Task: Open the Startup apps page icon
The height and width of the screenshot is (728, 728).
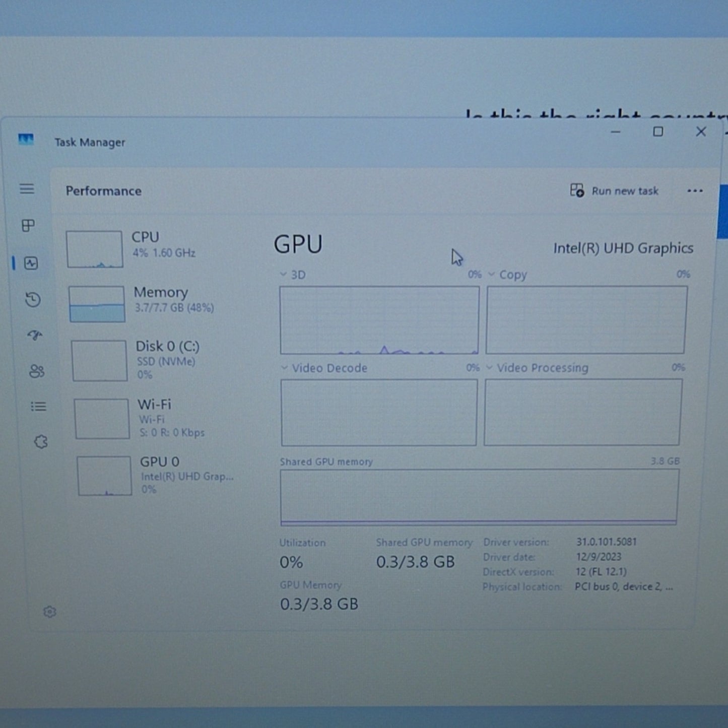Action: 35,335
